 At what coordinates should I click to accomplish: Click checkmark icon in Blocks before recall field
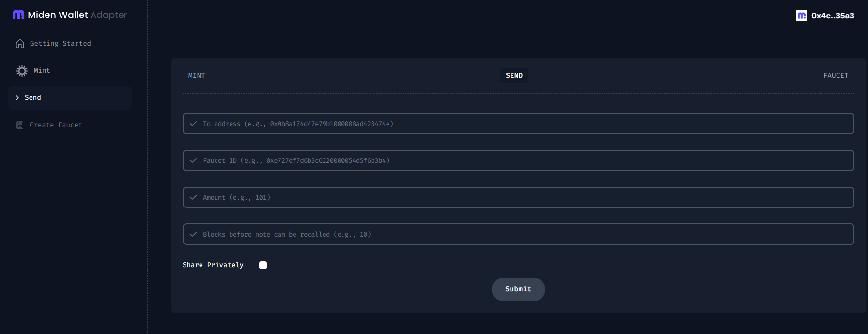193,234
